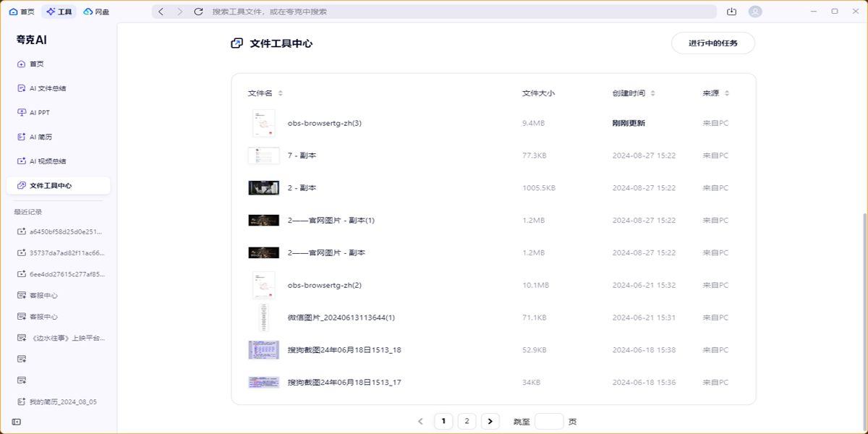
Task: Select page 1 in pagination
Action: click(443, 421)
